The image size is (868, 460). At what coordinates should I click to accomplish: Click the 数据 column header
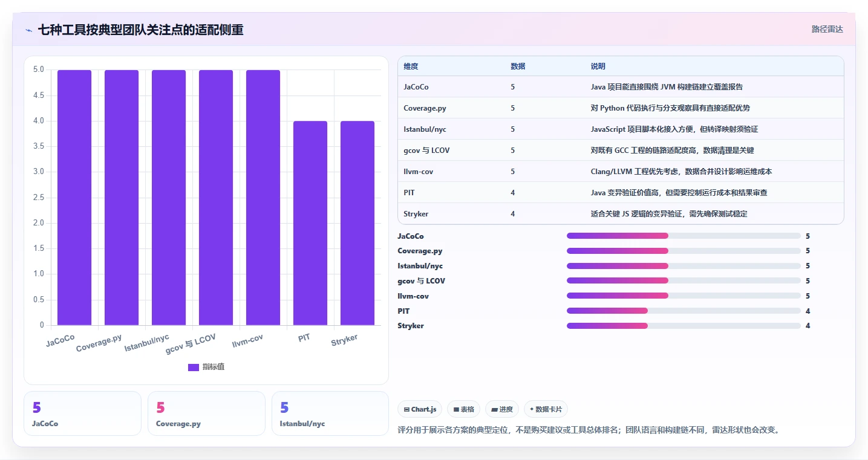(x=518, y=66)
